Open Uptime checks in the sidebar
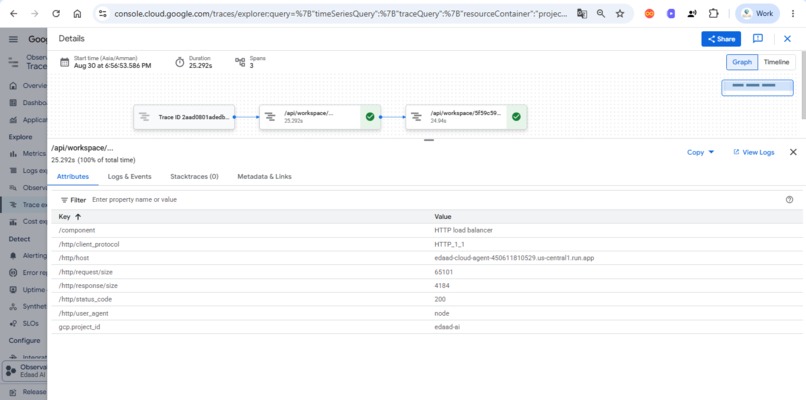This screenshot has width=806, height=400. [x=28, y=289]
